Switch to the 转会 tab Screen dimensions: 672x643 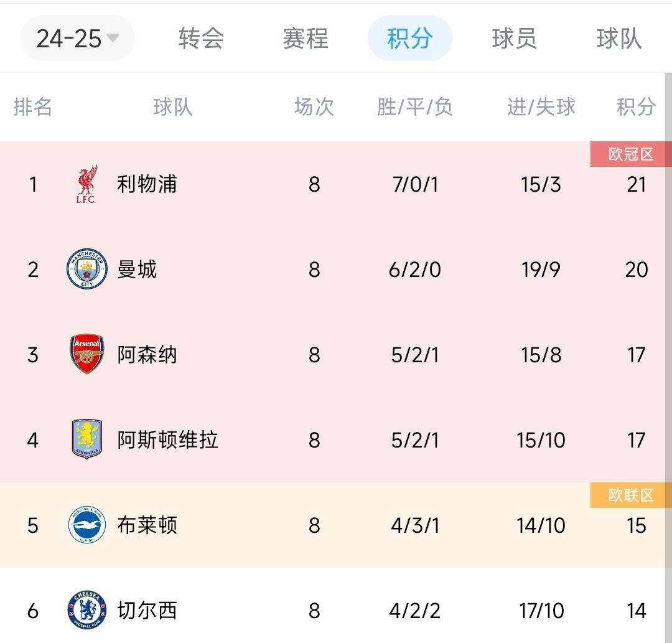click(201, 39)
